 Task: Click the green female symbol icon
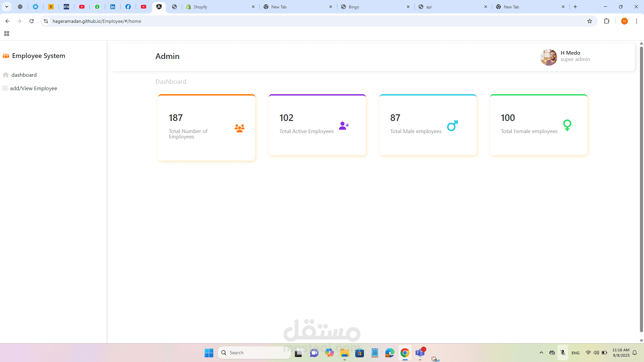click(567, 125)
